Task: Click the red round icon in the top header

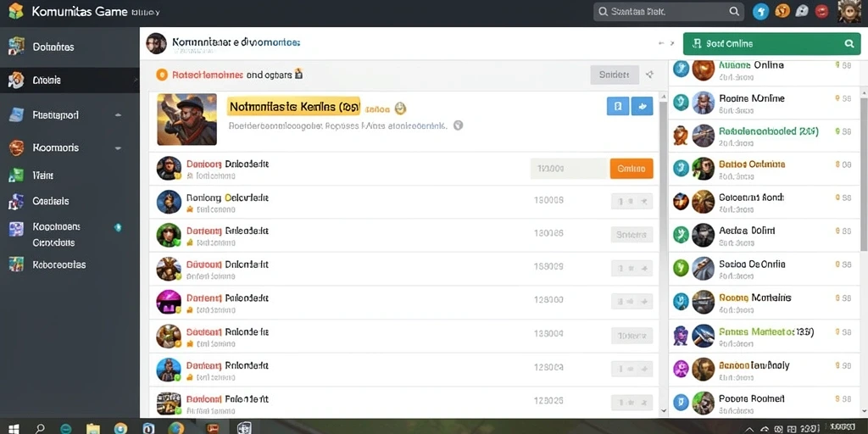Action: coord(821,11)
